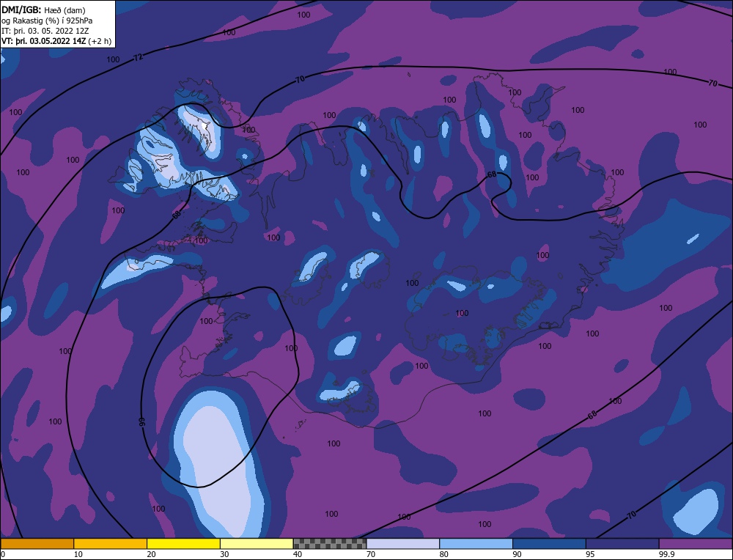Image resolution: width=733 pixels, height=560 pixels.
Task: Click the legend tick label "0"
Action: (3, 554)
